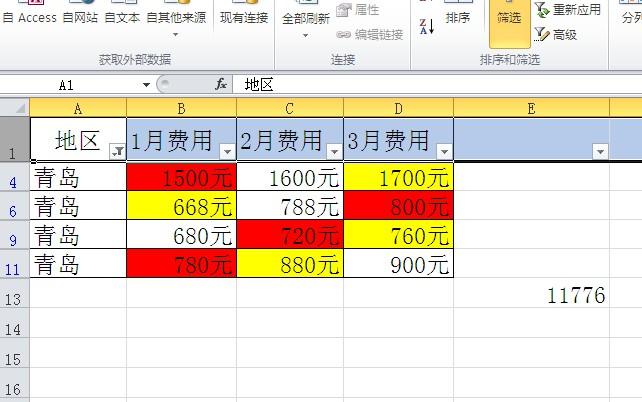Click the fx insert function icon

pyautogui.click(x=221, y=85)
